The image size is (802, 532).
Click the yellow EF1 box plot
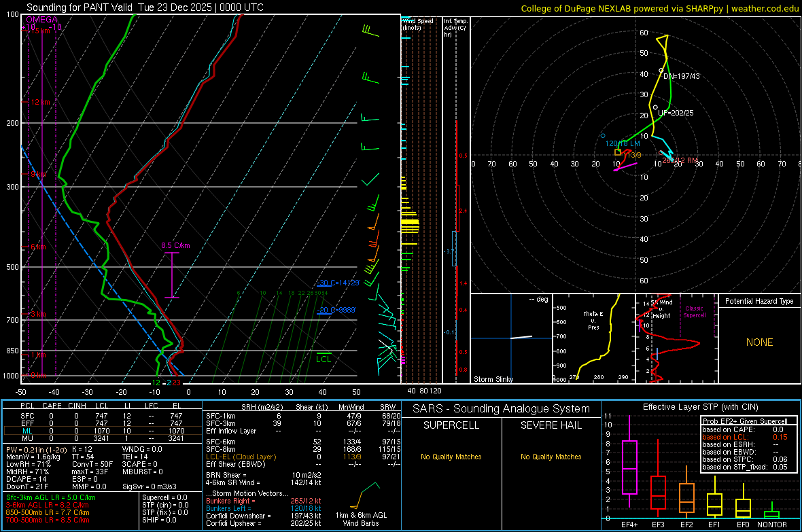(714, 504)
